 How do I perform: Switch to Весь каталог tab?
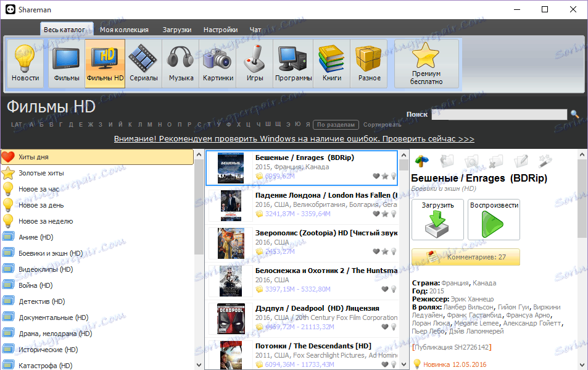click(67, 29)
